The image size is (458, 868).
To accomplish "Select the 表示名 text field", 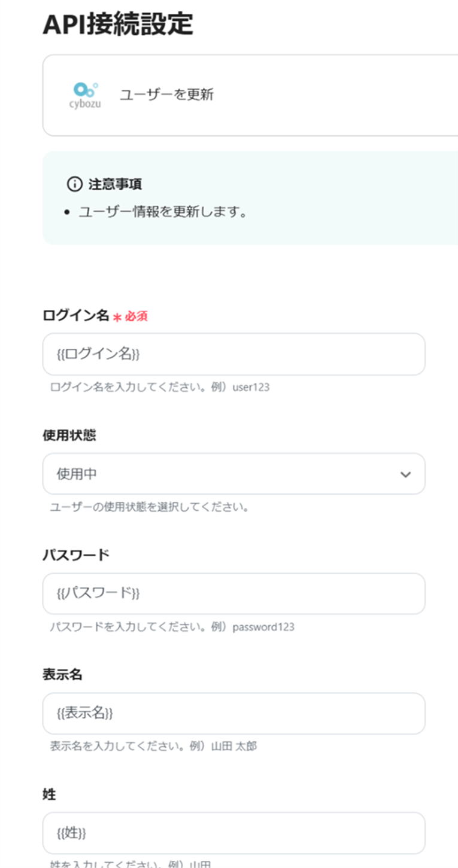I will [x=233, y=713].
